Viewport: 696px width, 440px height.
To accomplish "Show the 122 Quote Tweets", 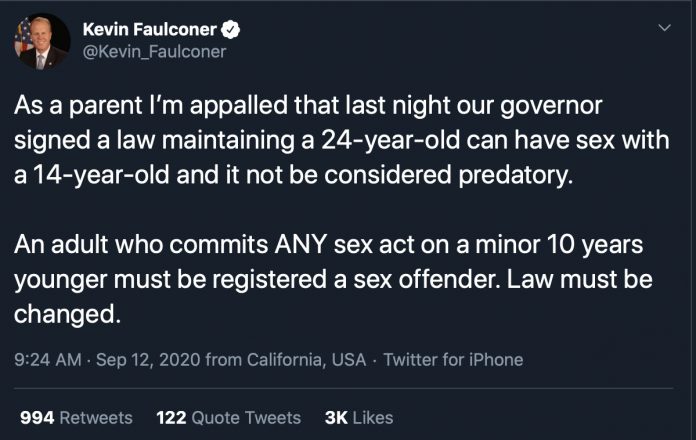I will click(229, 418).
